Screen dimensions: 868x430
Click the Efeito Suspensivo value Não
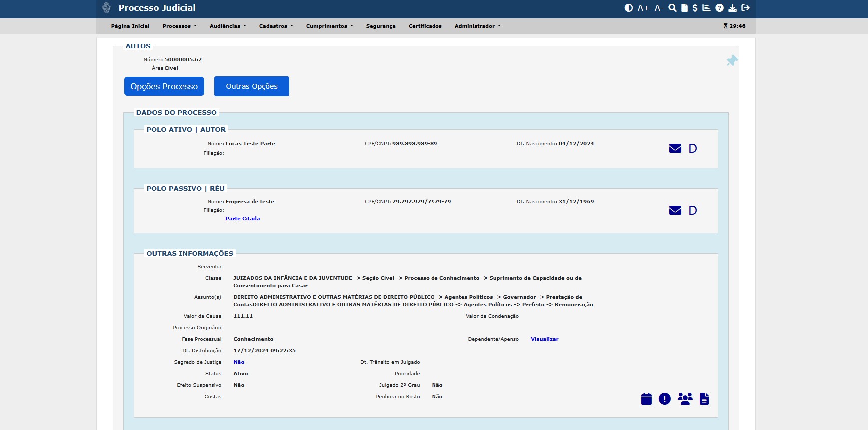pos(239,385)
